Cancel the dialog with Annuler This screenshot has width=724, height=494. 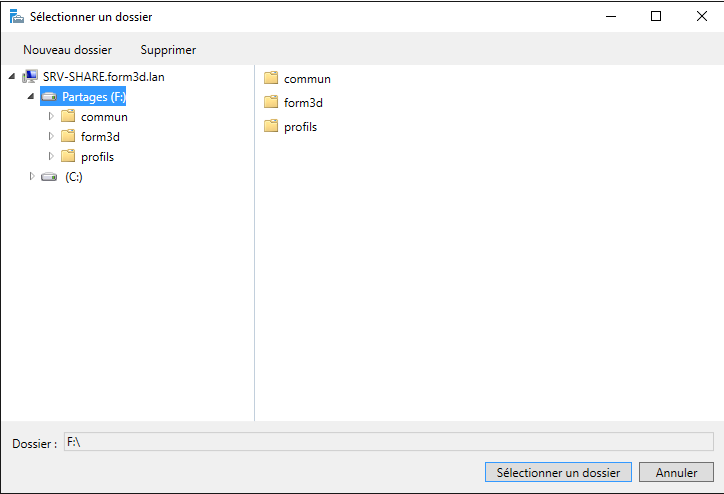click(676, 472)
